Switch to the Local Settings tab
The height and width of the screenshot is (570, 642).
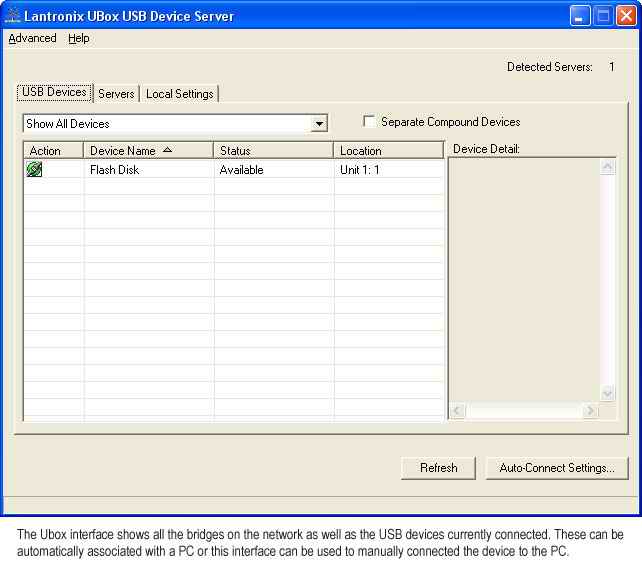[x=179, y=94]
